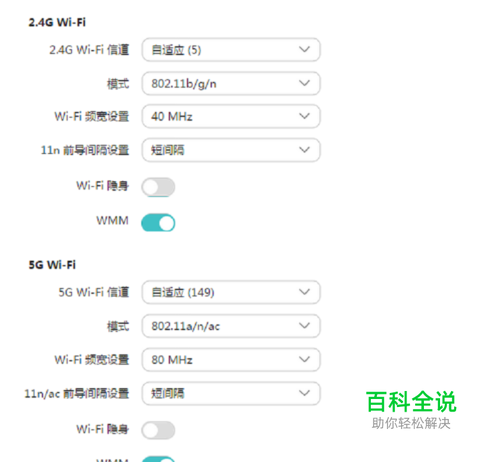Open the 80 MHz bandwidth dropdown
Viewport: 500px width, 462px height.
point(231,360)
